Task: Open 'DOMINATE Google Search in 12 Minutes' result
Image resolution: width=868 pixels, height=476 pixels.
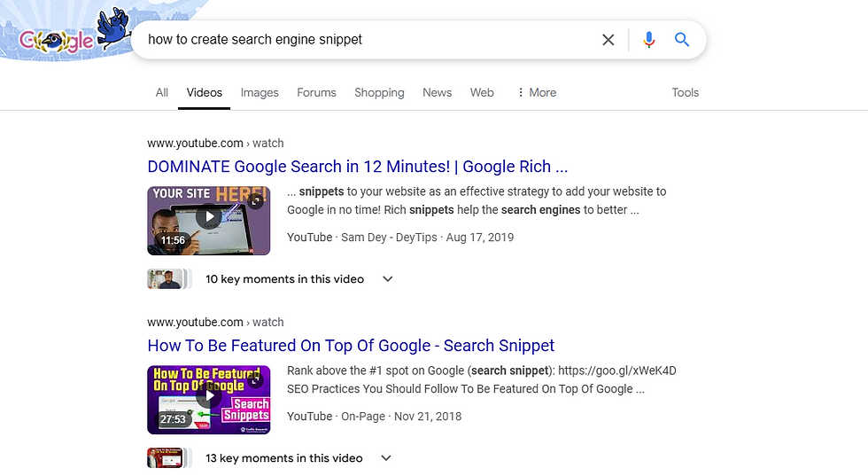Action: pos(358,167)
